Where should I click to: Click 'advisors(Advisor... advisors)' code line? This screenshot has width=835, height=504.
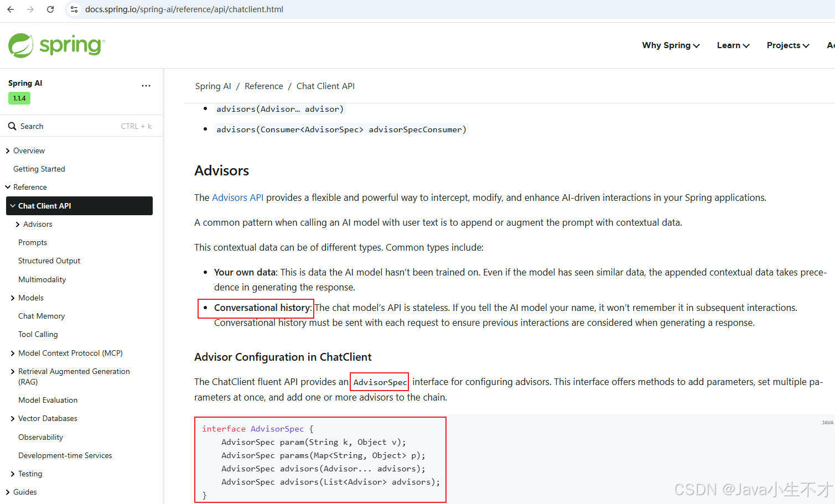[324, 469]
